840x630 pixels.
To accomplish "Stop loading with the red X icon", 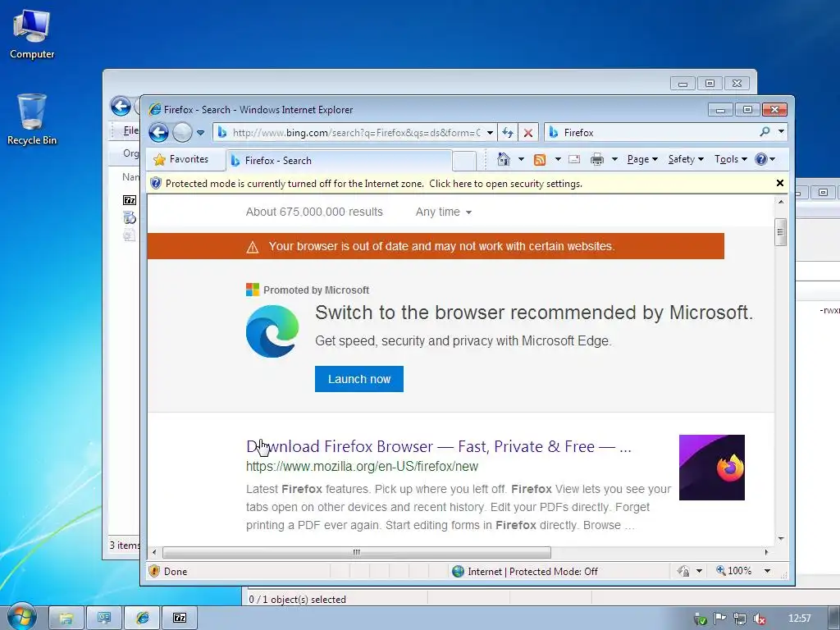I will pos(528,132).
